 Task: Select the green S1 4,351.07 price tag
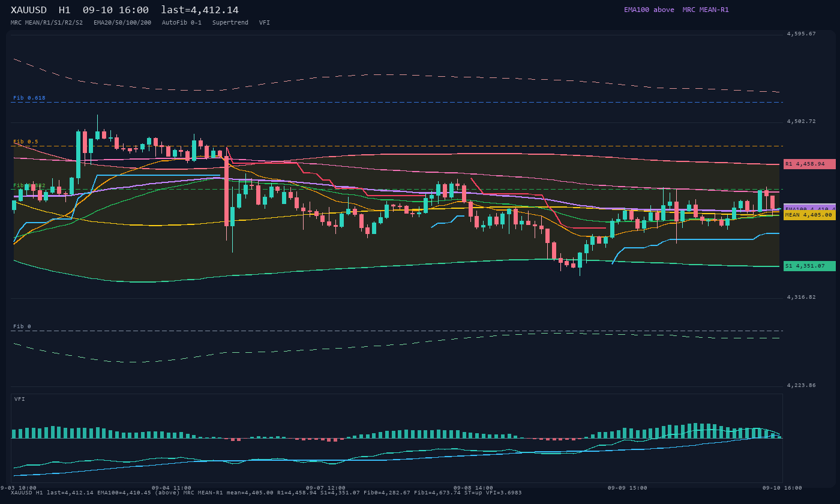click(809, 266)
